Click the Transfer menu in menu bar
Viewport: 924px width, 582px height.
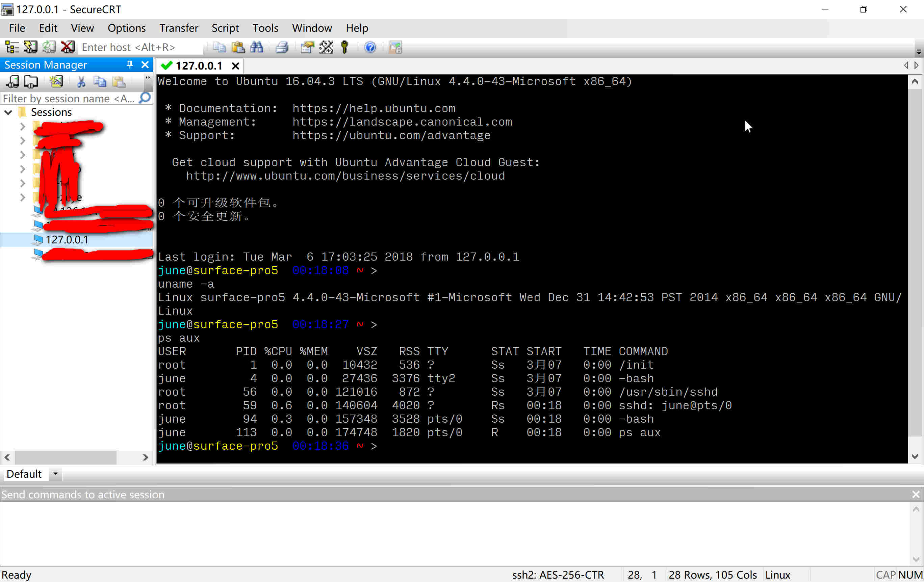tap(178, 28)
